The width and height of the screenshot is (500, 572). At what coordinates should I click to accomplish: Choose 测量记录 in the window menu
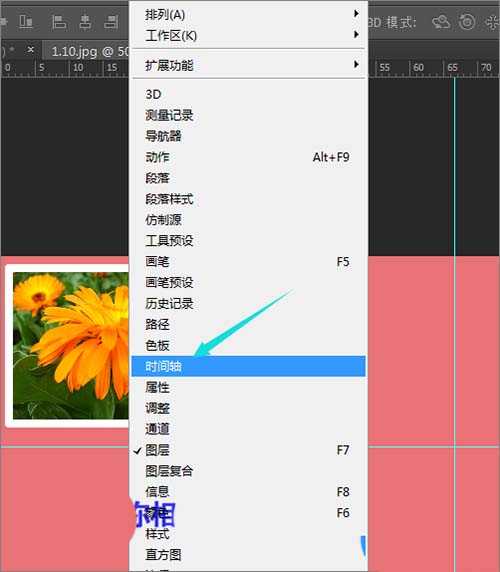click(x=248, y=115)
